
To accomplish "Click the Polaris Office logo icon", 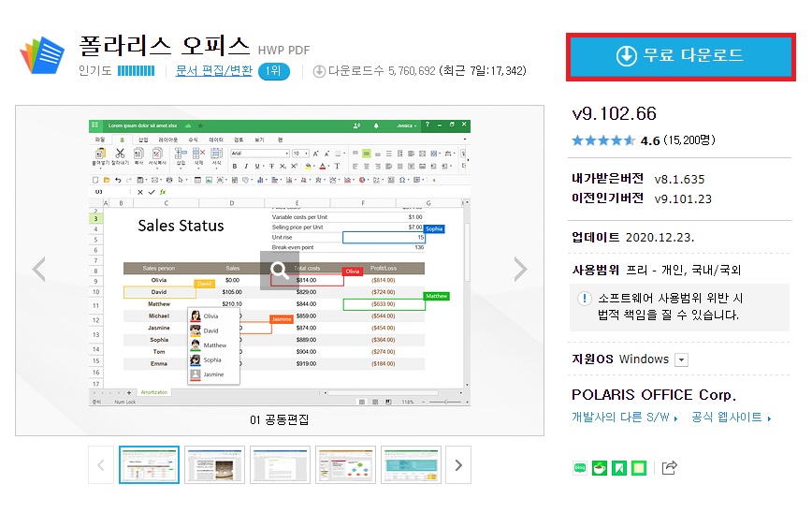I will pos(42,54).
